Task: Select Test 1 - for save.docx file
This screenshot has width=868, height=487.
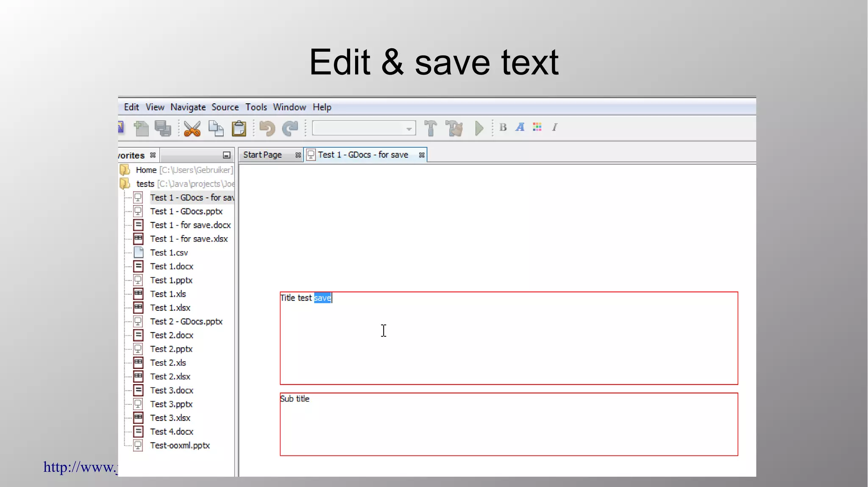Action: click(190, 225)
